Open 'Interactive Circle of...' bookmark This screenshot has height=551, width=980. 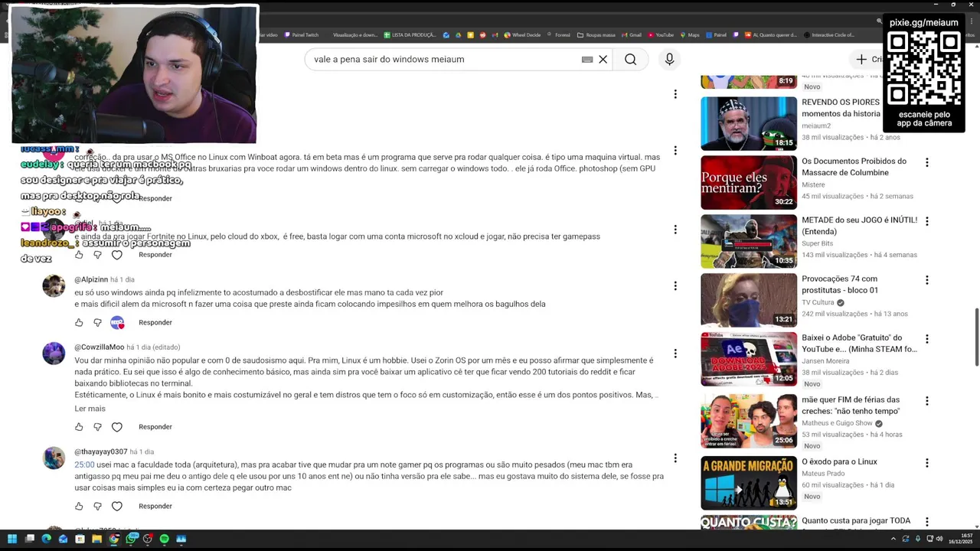829,35
